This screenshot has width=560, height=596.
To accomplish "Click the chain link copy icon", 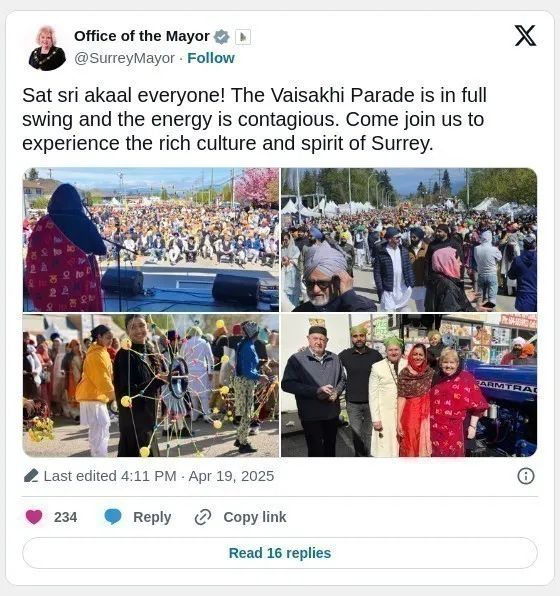I will point(203,517).
